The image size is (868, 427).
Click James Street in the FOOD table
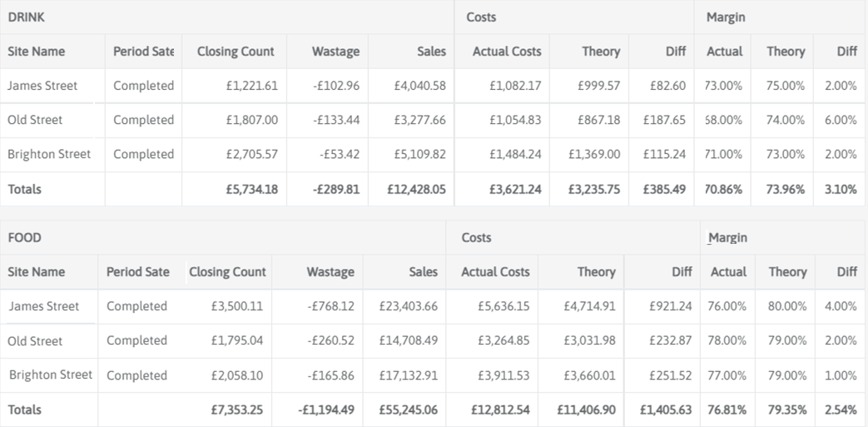click(x=43, y=306)
